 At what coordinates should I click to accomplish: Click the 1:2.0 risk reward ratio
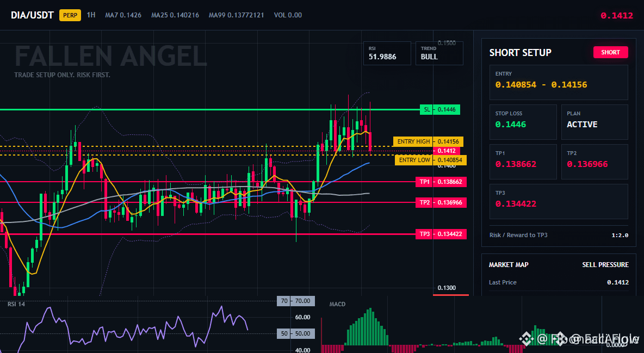(x=620, y=236)
